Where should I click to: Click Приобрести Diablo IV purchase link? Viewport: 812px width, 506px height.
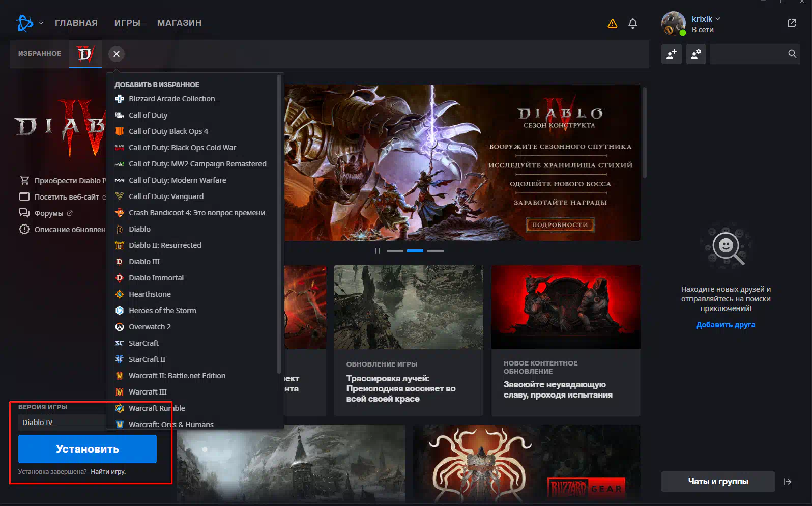point(63,180)
